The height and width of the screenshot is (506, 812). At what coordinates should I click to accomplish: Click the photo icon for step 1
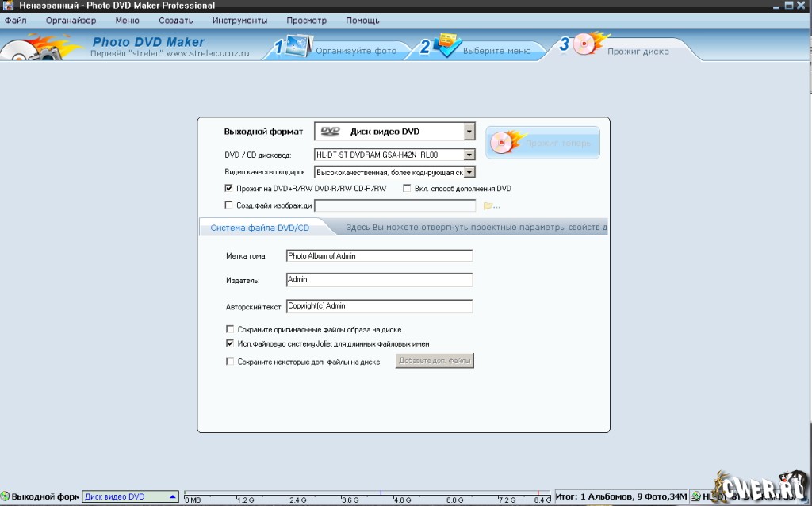point(294,45)
